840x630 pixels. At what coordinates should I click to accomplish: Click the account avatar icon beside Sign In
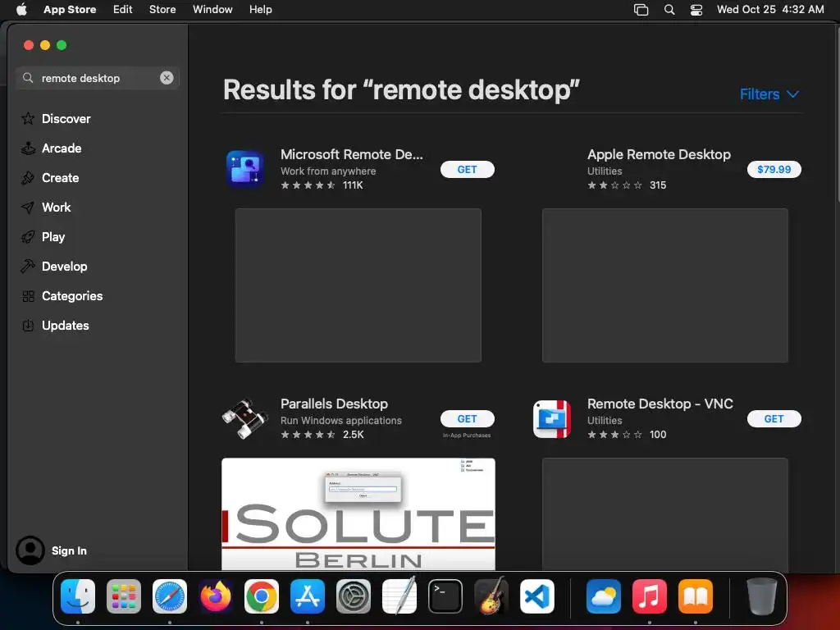(30, 550)
